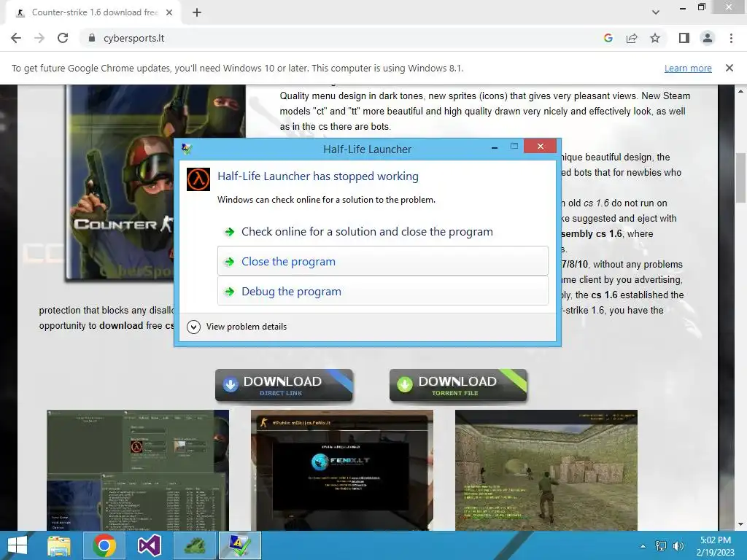Open the in-game gameplay screenshot thumbnail
Image resolution: width=747 pixels, height=560 pixels.
pos(546,470)
